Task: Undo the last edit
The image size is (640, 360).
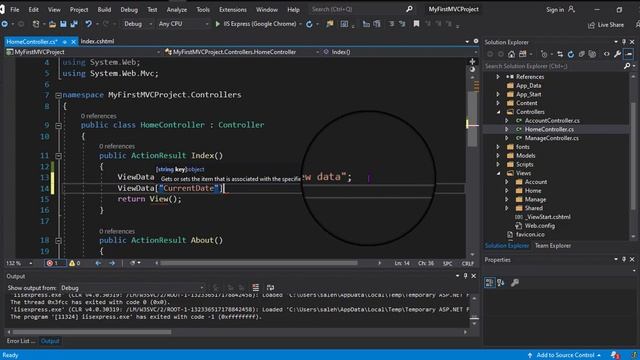Action: [x=88, y=24]
